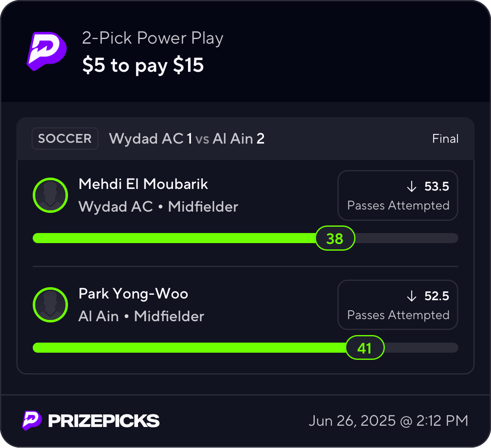Click the 2-Pick Power Play title

pos(152,38)
